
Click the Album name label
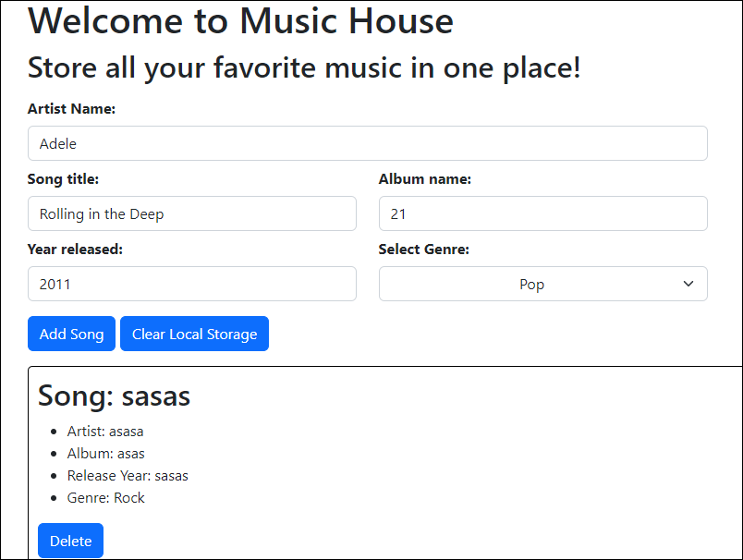425,179
